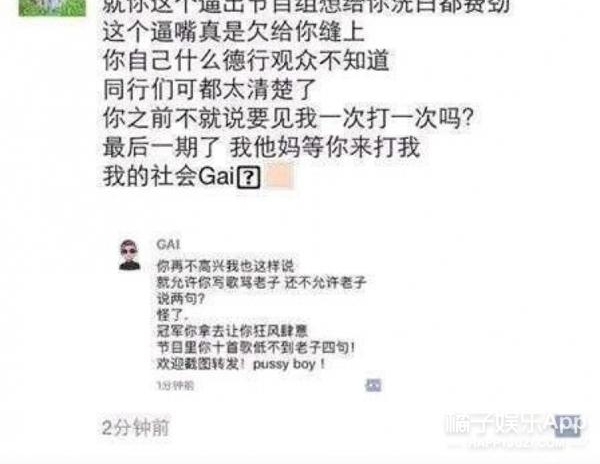Open the poster's green avatar thumbnail
The image size is (600, 464).
52,8
